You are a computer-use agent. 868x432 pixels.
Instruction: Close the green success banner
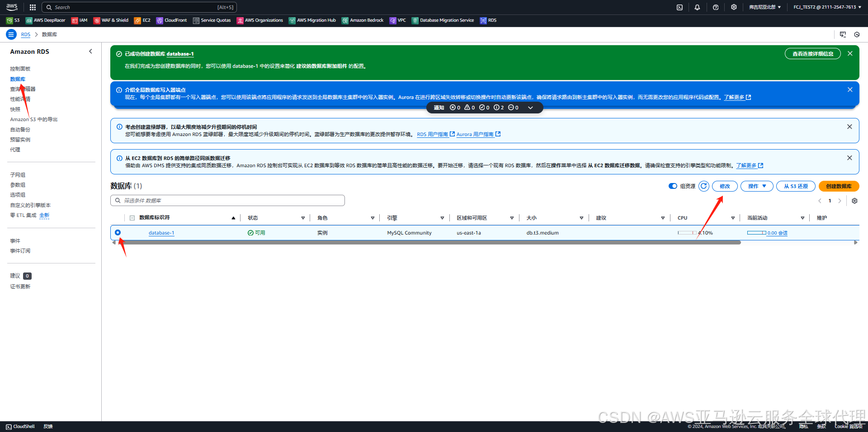tap(850, 53)
